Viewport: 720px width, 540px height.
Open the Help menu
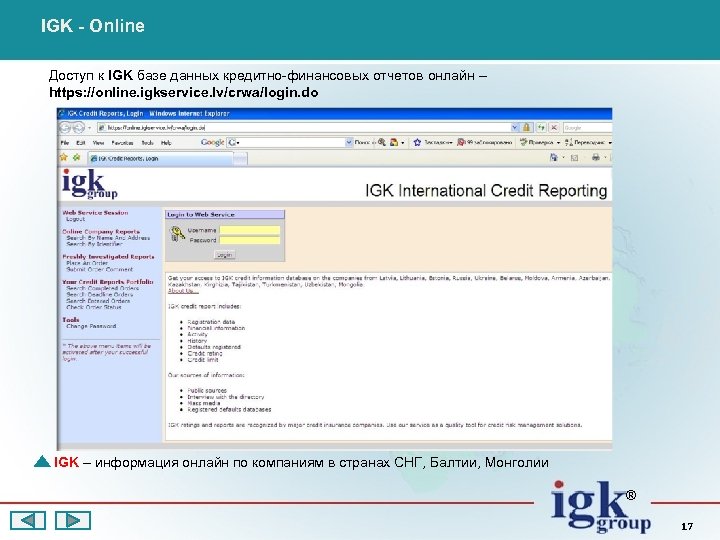click(166, 143)
